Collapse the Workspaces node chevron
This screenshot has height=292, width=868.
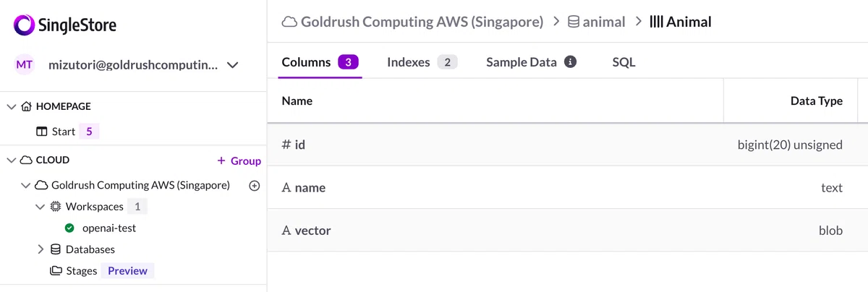[41, 207]
